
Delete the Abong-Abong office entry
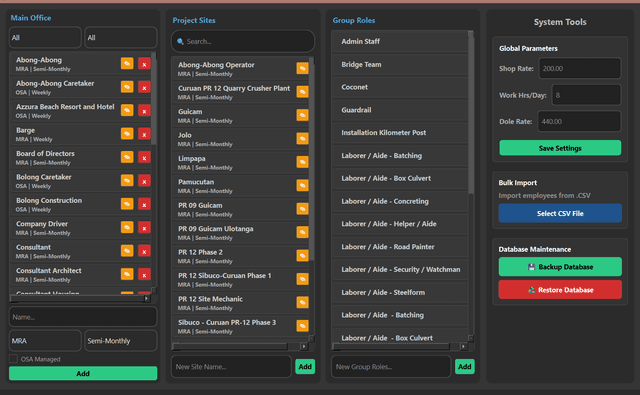[x=144, y=64]
